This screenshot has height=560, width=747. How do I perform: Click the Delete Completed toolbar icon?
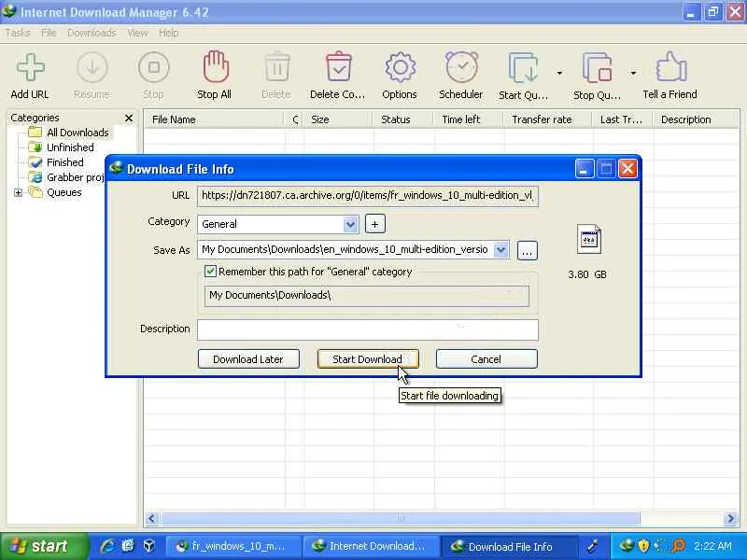pos(338,66)
